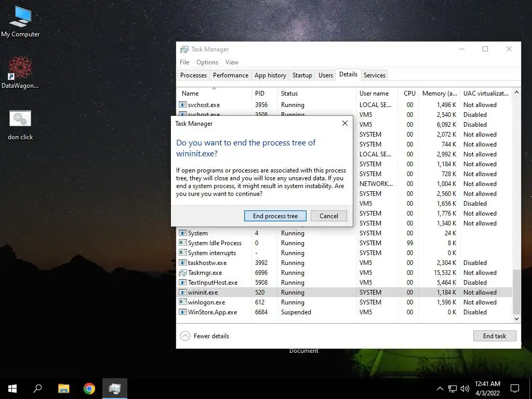532x399 pixels.
Task: Open the DataWagon desktop shortcut
Action: point(20,73)
